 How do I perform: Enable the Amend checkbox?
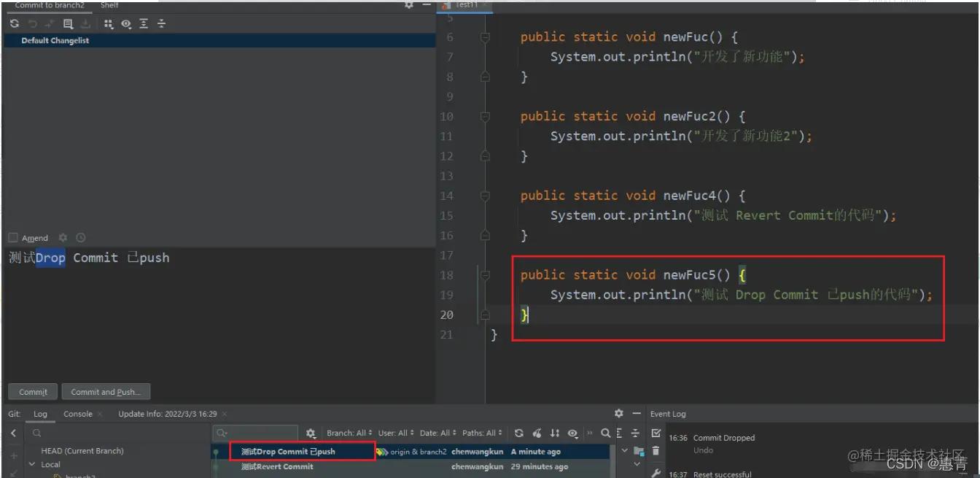coord(13,237)
